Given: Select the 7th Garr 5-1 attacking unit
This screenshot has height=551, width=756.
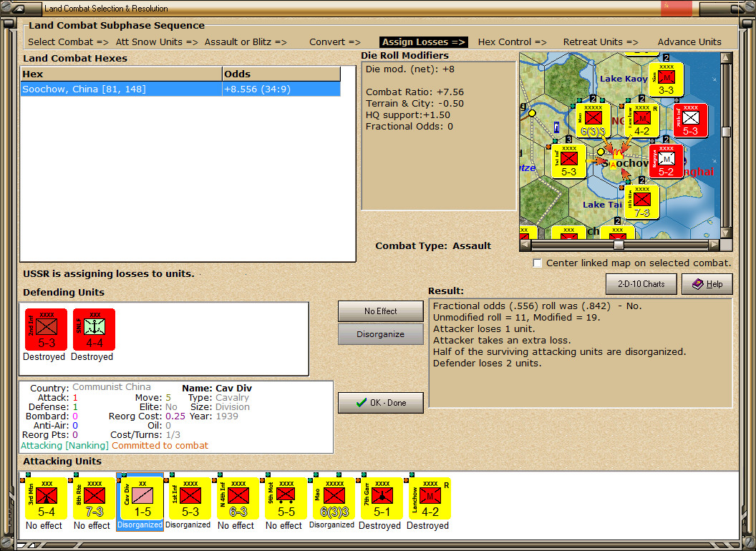Looking at the screenshot, I should (382, 498).
